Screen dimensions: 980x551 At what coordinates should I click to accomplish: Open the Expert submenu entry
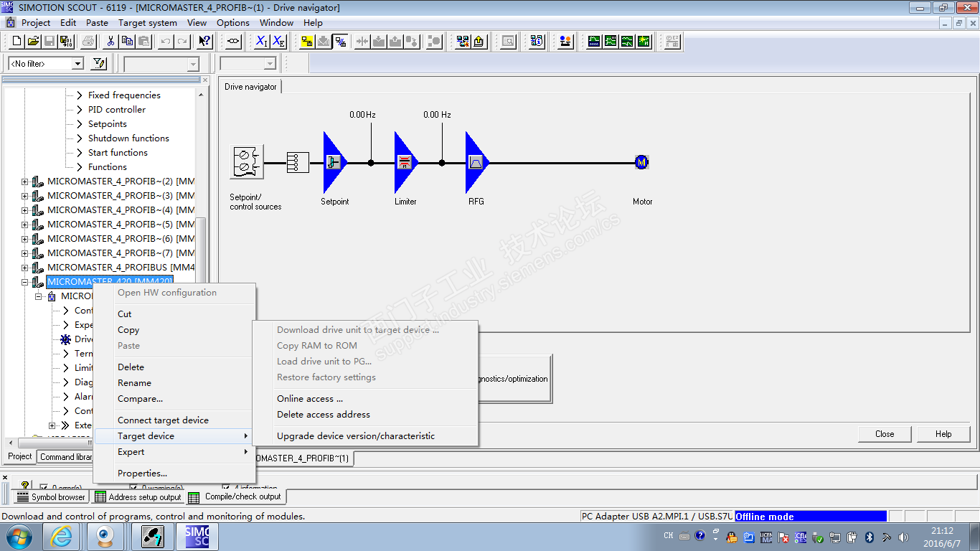[174, 452]
